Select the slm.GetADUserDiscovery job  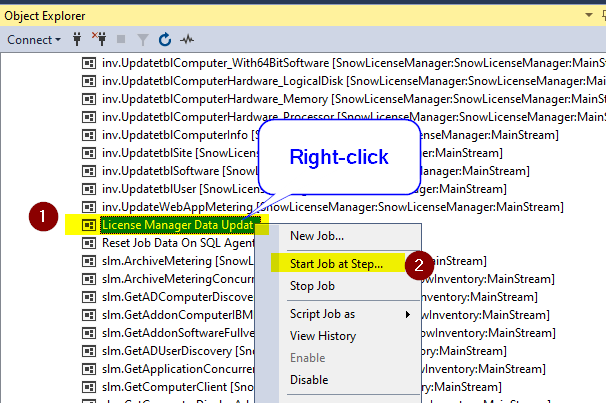[x=178, y=351]
